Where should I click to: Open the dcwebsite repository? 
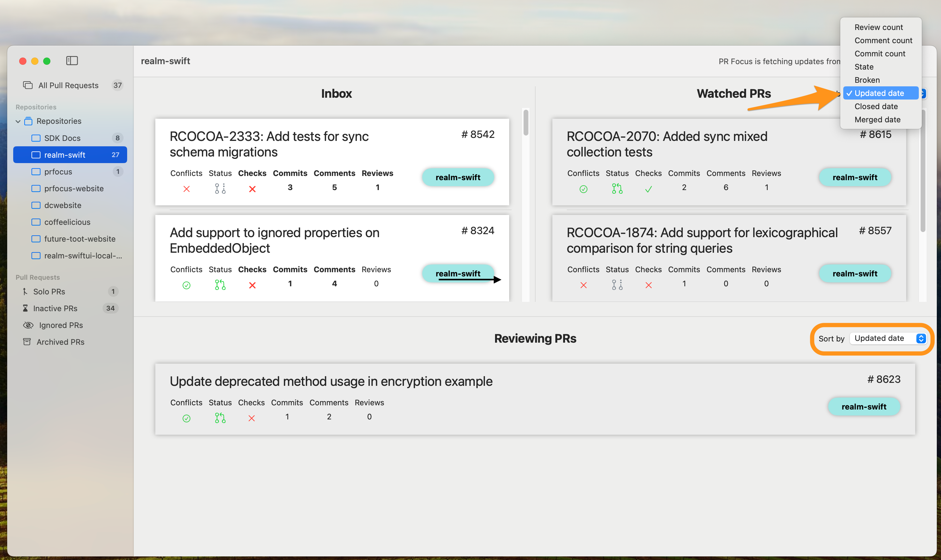pyautogui.click(x=70, y=205)
